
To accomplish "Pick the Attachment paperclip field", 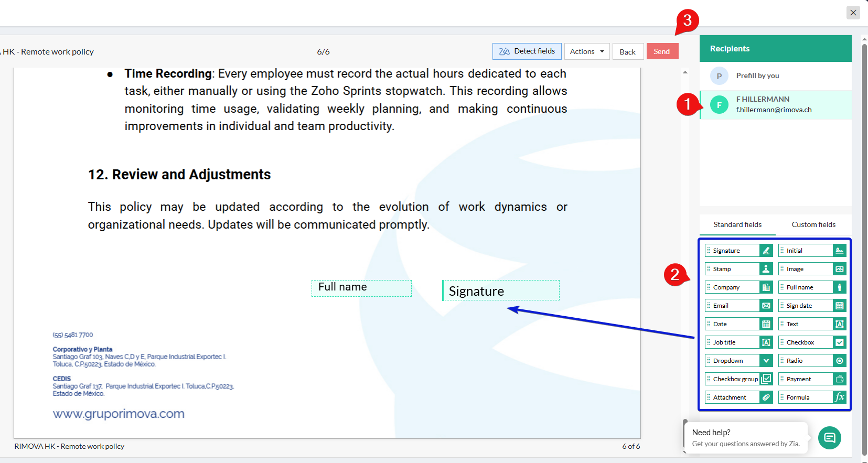I will [x=766, y=397].
